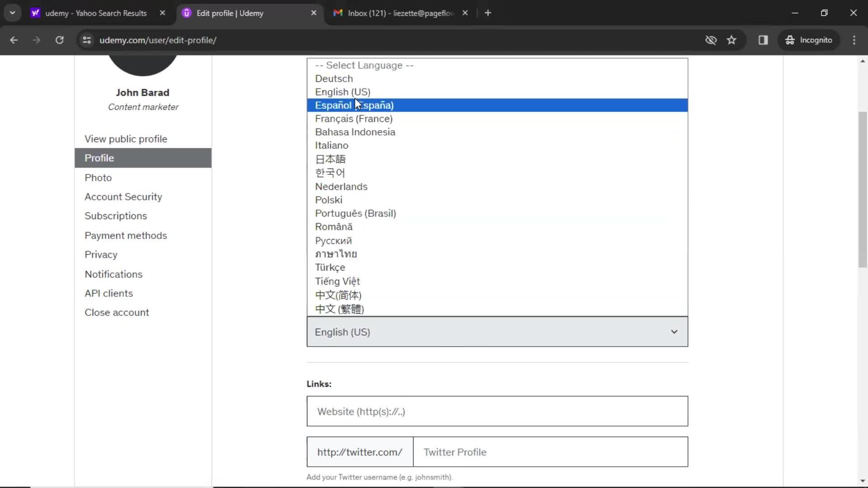Viewport: 868px width, 488px height.
Task: Select Español (España) from language dropdown
Action: 354,105
